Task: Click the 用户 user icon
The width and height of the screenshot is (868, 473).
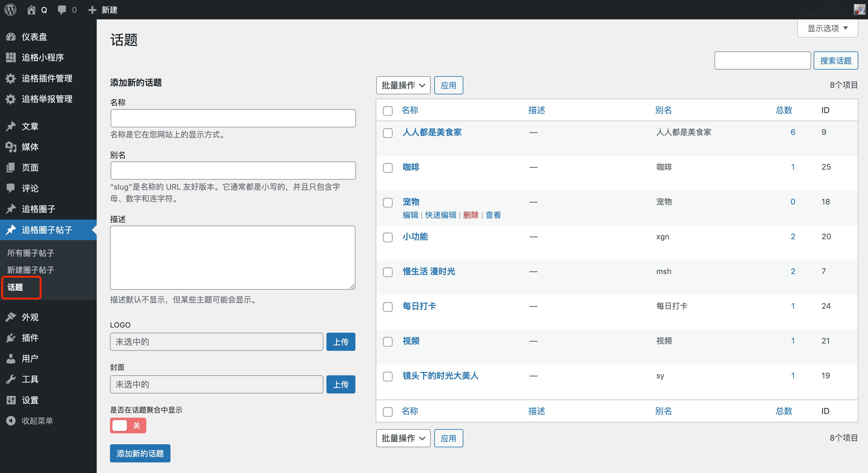Action: [11, 358]
